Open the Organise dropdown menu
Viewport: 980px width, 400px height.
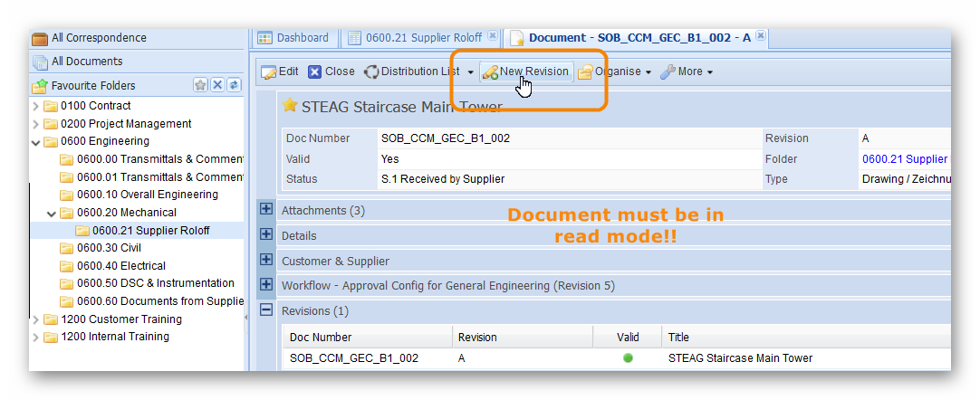click(x=615, y=72)
